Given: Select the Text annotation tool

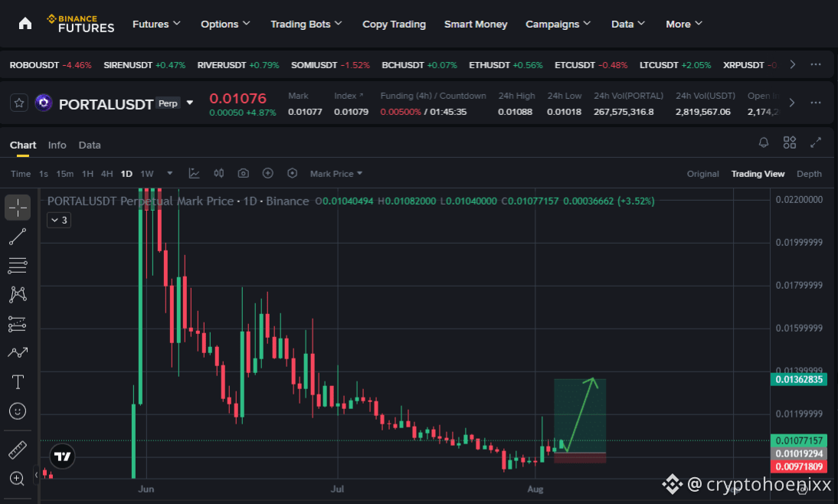Looking at the screenshot, I should (x=18, y=382).
